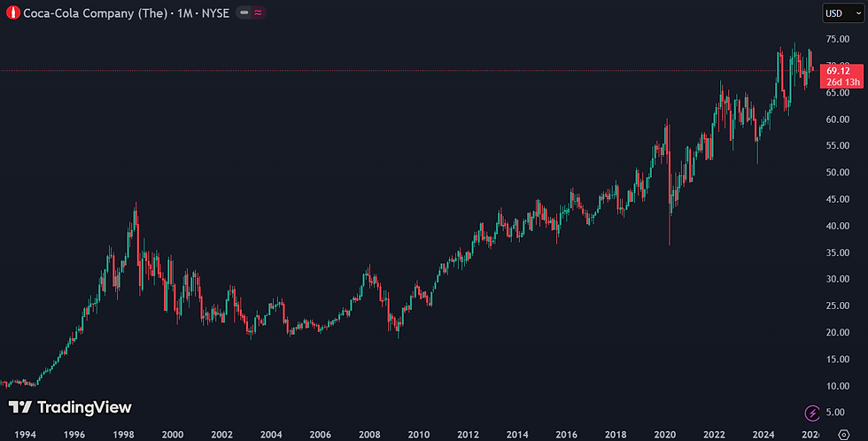This screenshot has height=441, width=868.
Task: Click the 2002 time axis label
Action: (222, 435)
